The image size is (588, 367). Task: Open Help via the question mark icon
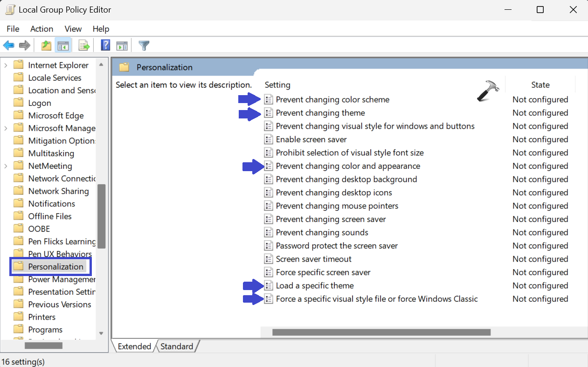(x=106, y=45)
